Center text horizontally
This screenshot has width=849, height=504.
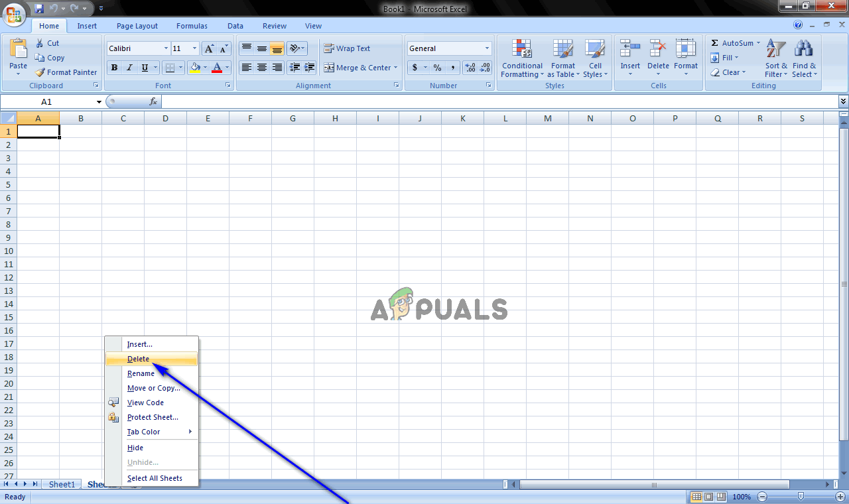[x=262, y=68]
